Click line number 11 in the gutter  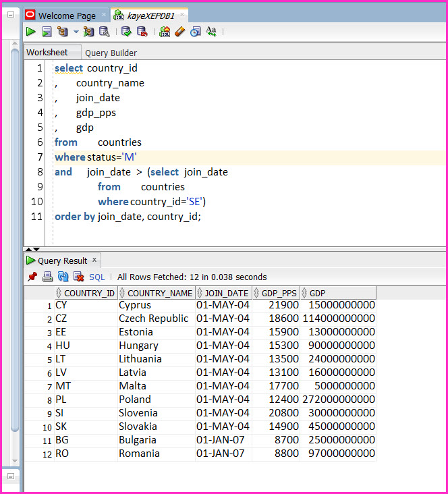point(36,217)
